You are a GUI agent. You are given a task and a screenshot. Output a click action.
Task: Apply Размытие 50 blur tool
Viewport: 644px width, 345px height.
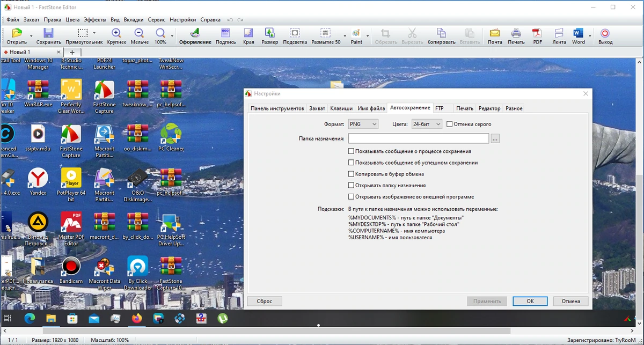point(326,36)
